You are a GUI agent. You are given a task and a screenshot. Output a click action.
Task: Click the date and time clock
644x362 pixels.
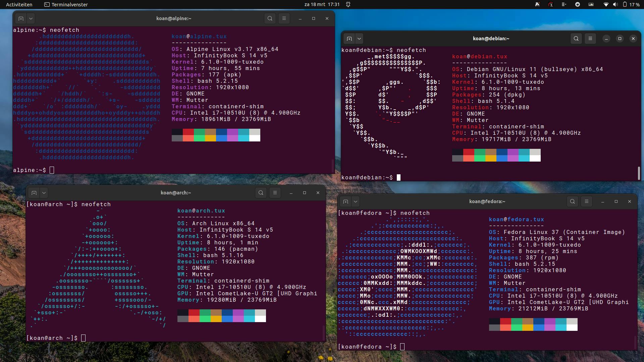(x=322, y=4)
